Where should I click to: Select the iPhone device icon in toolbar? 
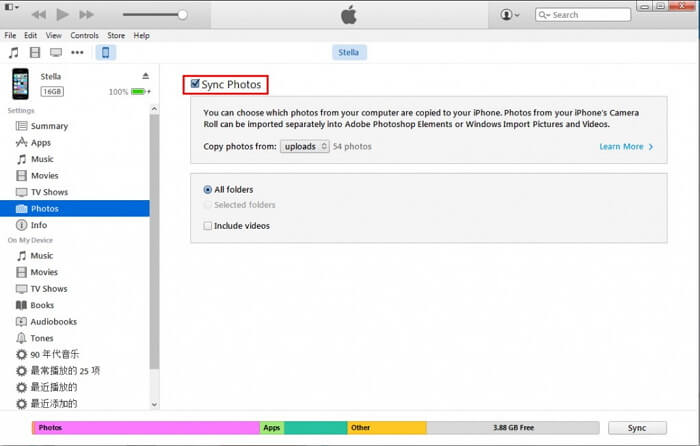(106, 53)
